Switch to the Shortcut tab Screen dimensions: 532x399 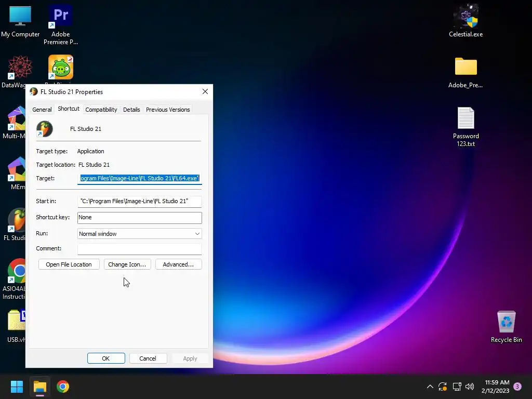coord(69,109)
